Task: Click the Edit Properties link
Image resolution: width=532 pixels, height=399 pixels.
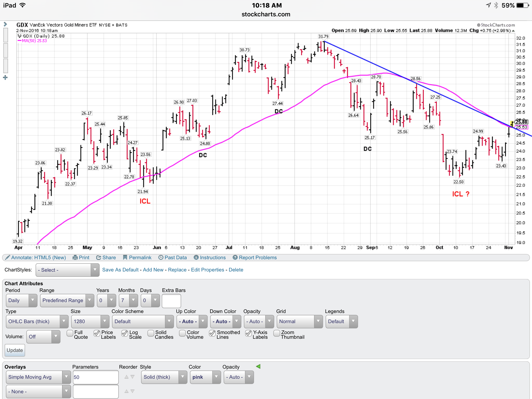Action: pos(207,270)
